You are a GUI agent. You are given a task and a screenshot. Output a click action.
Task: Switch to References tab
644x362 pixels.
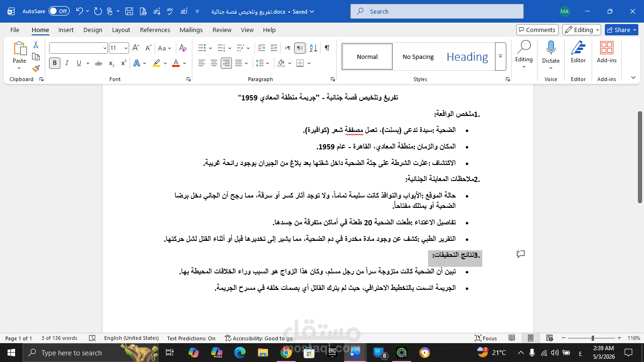tap(155, 30)
